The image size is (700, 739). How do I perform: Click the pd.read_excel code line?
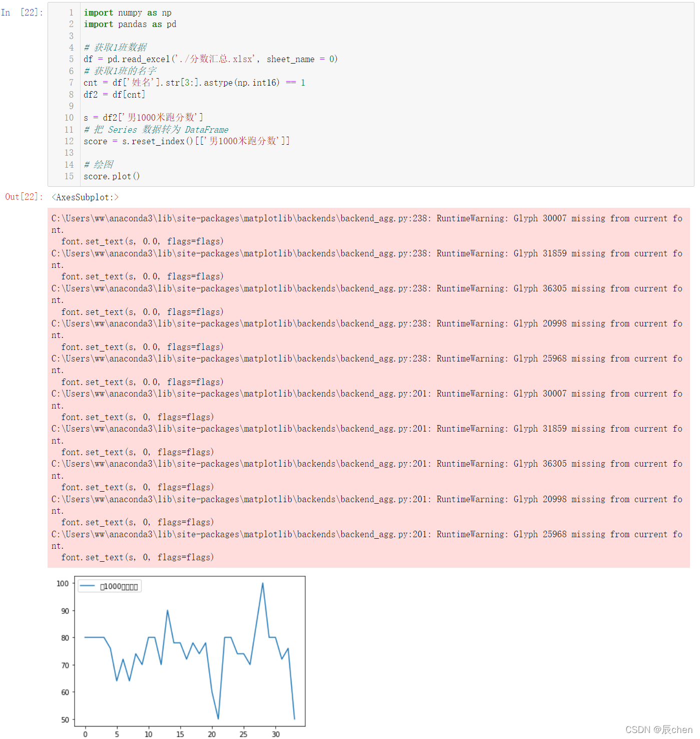211,59
